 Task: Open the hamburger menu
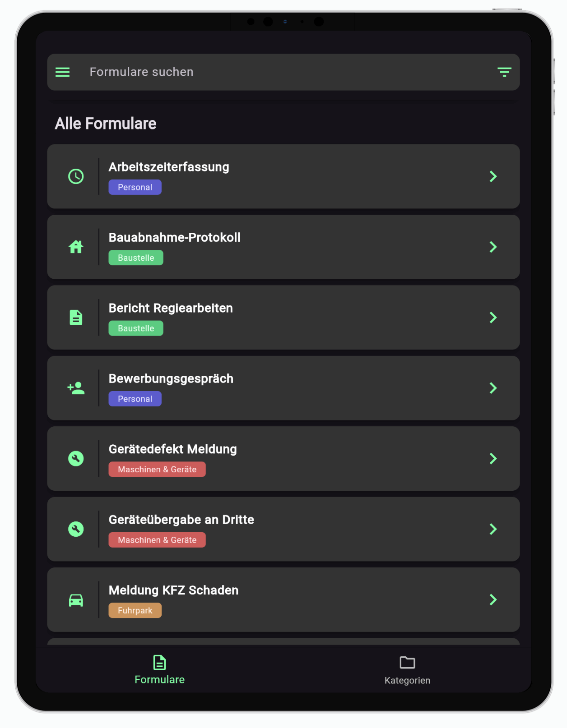[62, 72]
